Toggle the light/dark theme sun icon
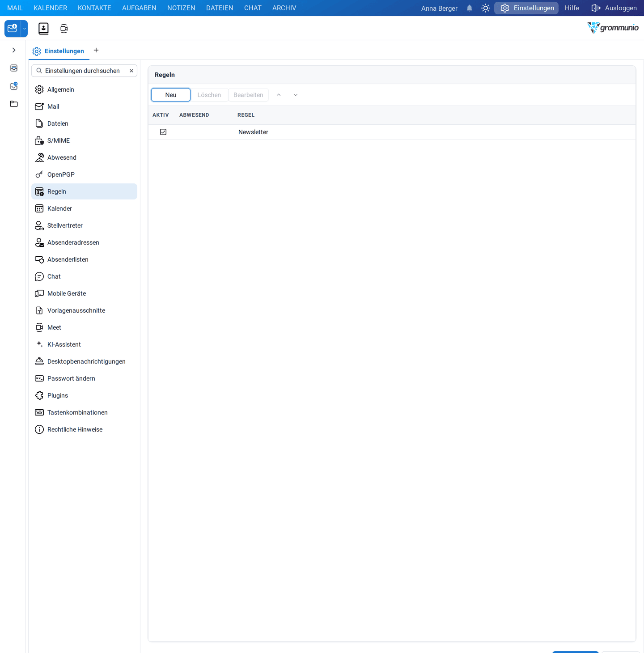Image resolution: width=644 pixels, height=653 pixels. [x=486, y=8]
